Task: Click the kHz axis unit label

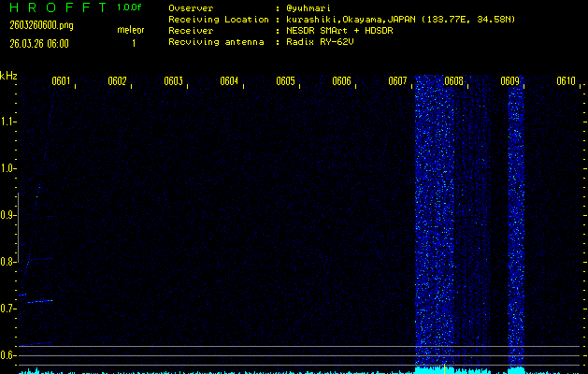Action: (8, 76)
